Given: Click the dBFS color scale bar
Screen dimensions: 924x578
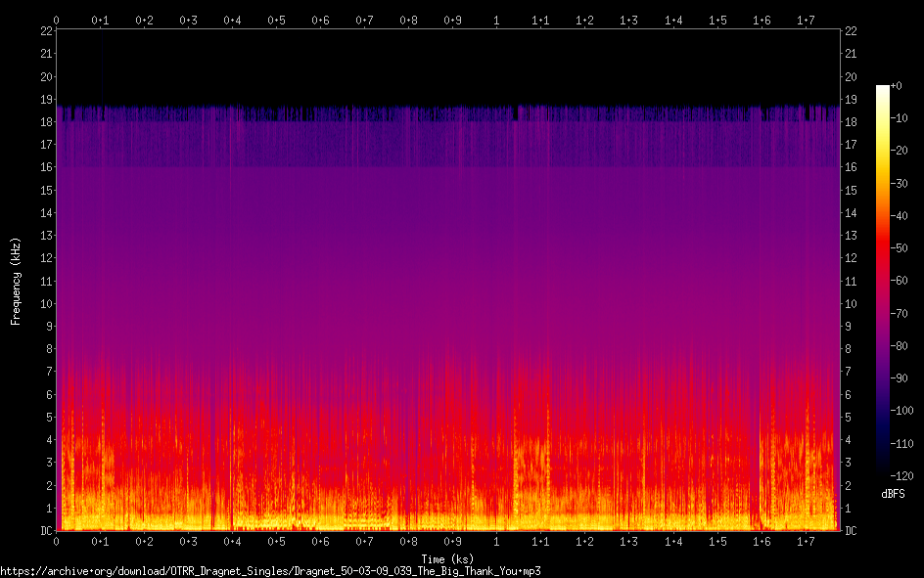Looking at the screenshot, I should 883,280.
